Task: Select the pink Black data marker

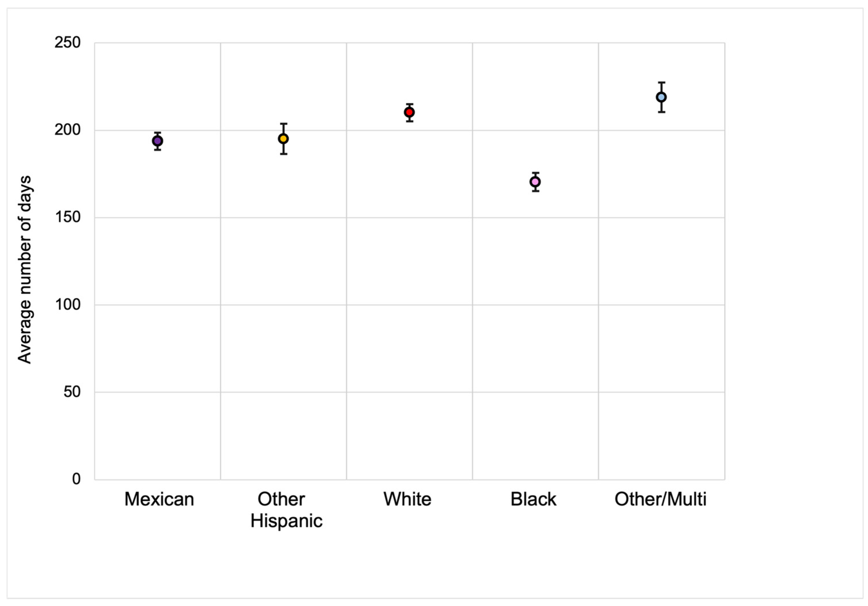Action: tap(535, 182)
